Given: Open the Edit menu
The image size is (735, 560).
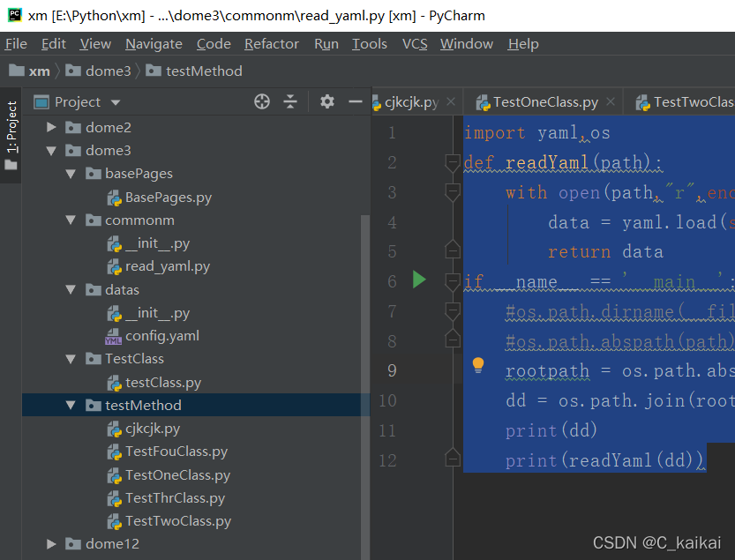Looking at the screenshot, I should tap(54, 44).
